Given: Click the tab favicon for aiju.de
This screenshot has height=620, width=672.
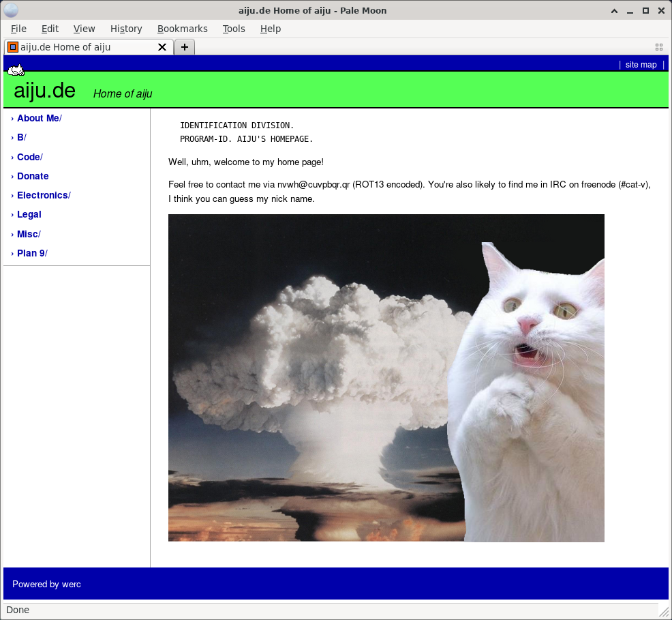Looking at the screenshot, I should 13,47.
